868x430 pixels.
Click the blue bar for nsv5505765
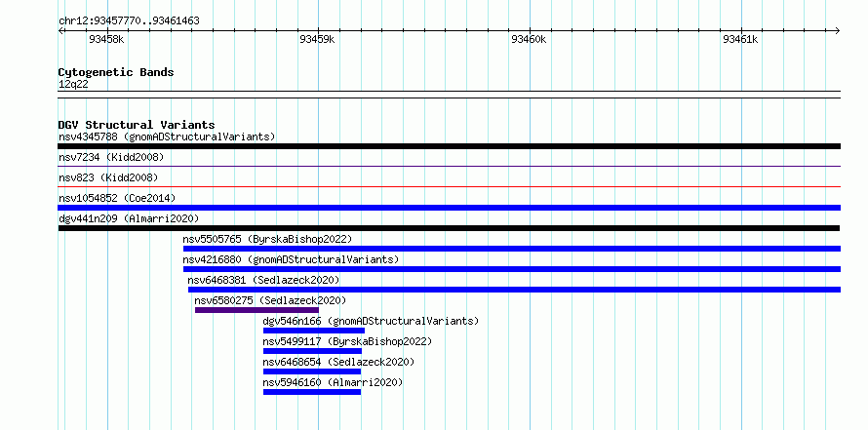tap(512, 249)
